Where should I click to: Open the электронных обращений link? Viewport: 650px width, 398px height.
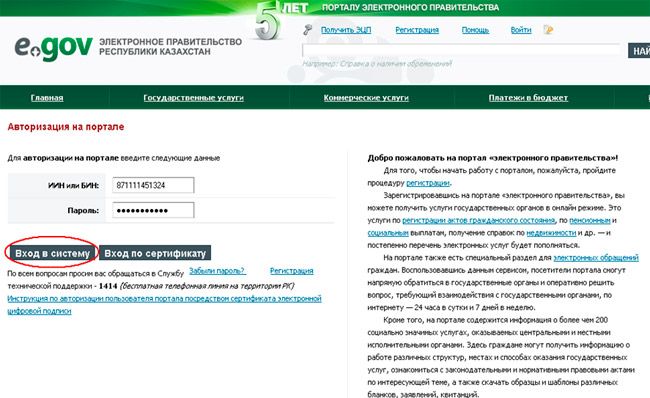[x=596, y=257]
